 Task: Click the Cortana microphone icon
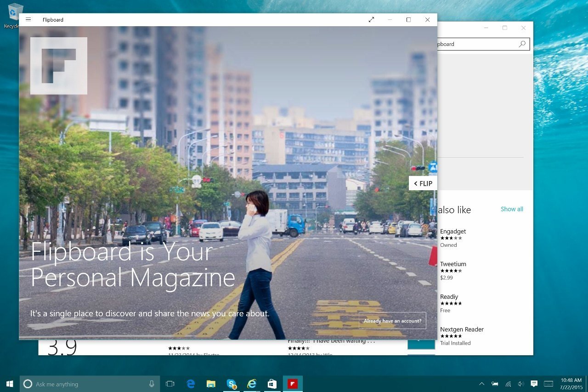click(152, 384)
